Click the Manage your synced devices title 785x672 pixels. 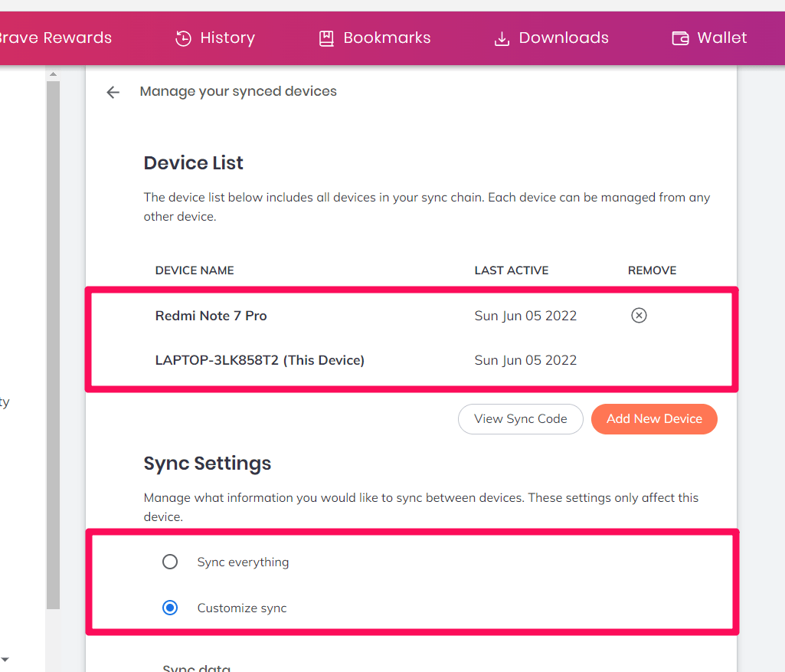tap(238, 92)
